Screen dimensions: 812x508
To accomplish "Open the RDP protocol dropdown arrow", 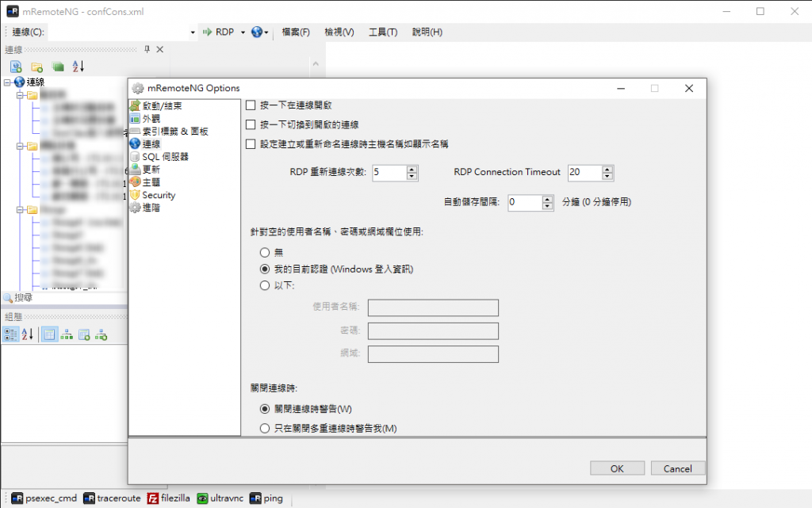I will [x=243, y=32].
